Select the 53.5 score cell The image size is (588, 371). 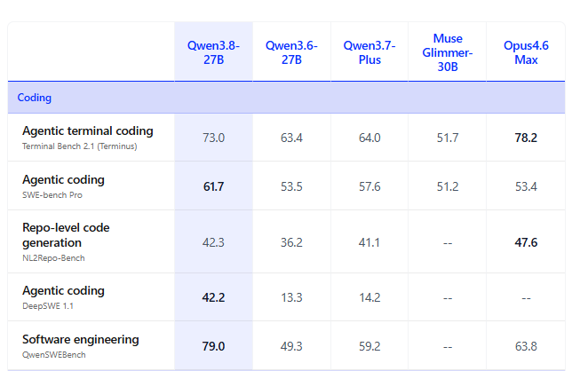click(x=291, y=186)
